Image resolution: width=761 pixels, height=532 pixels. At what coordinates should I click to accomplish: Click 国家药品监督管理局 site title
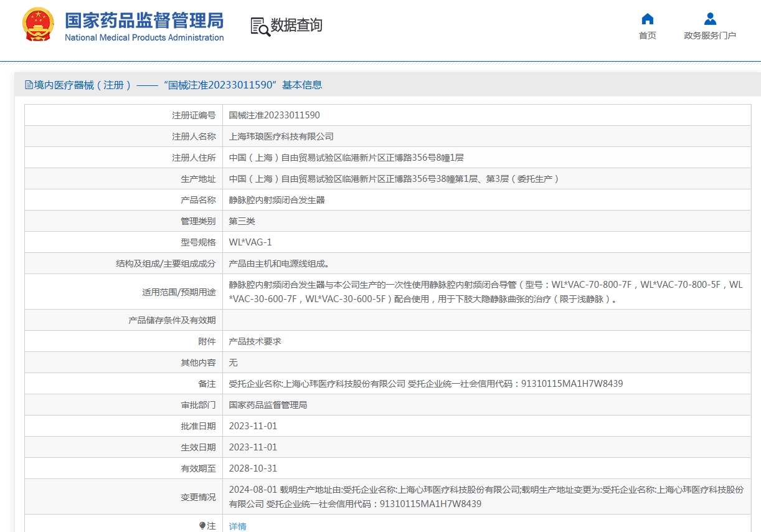coord(144,20)
